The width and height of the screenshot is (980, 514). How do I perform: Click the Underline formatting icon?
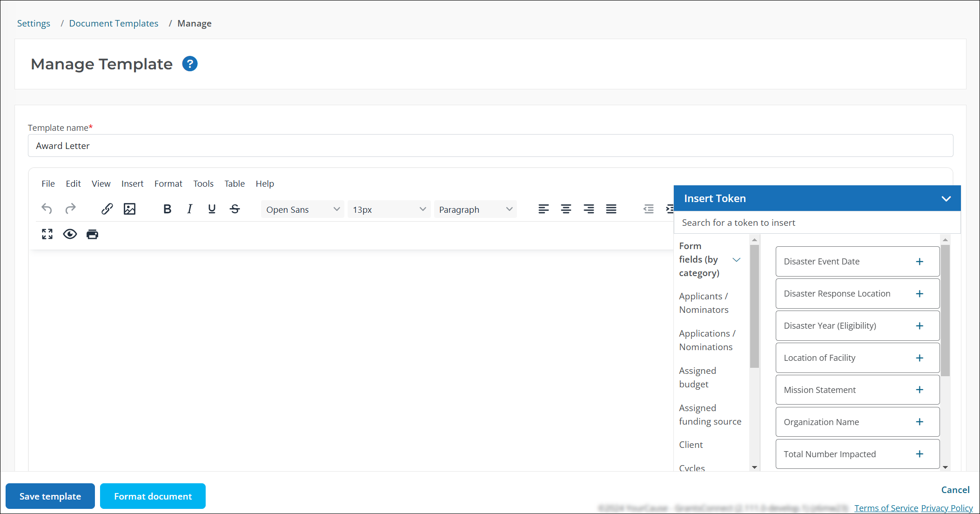(211, 210)
